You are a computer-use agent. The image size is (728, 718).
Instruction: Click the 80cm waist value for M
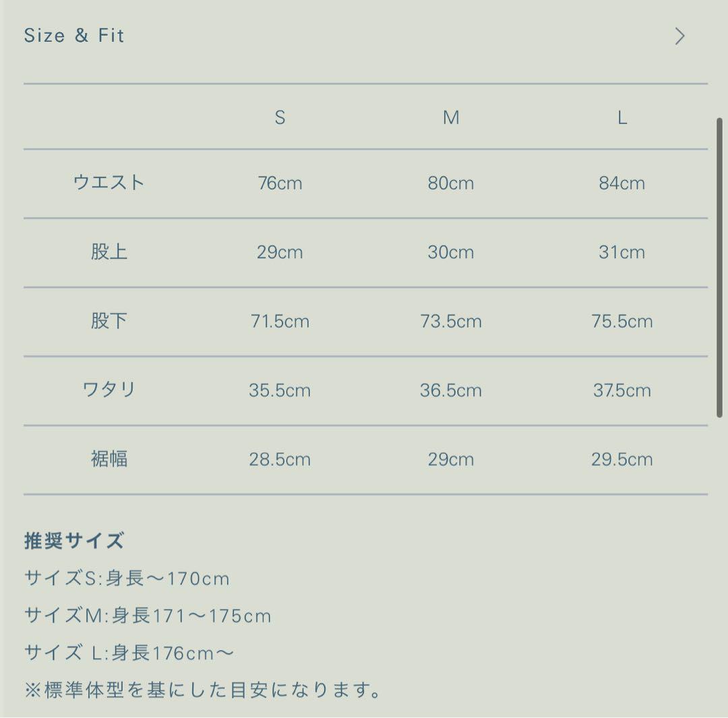(x=451, y=183)
